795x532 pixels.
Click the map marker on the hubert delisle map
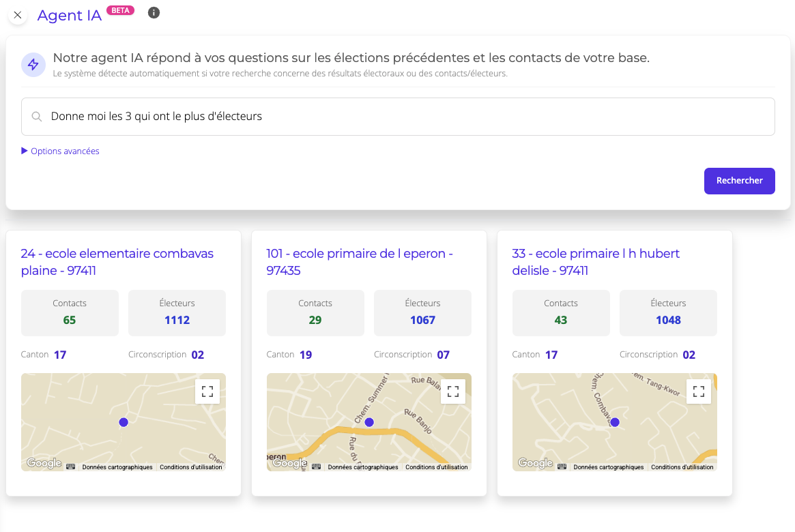(615, 422)
